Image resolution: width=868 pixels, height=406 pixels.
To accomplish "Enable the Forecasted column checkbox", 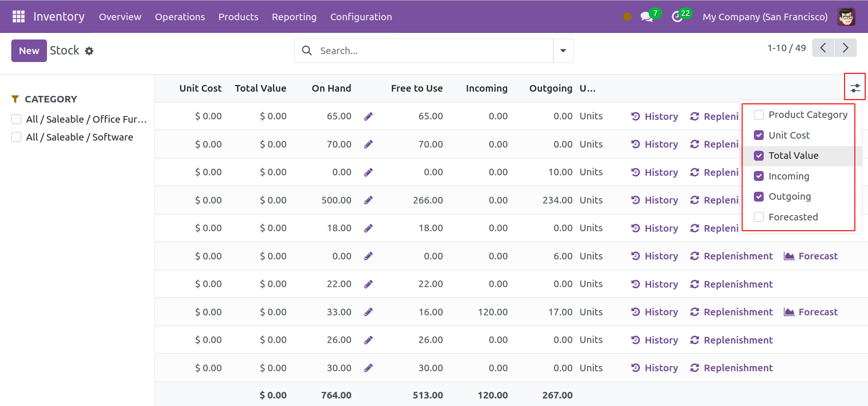I will [759, 217].
